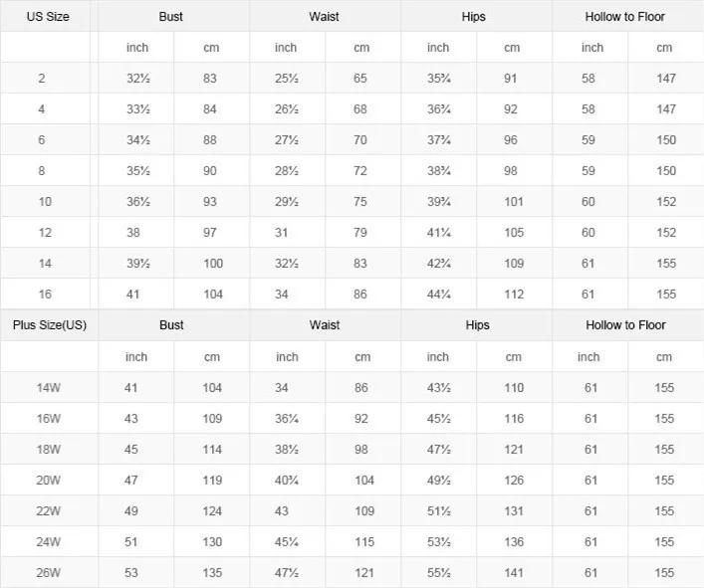This screenshot has height=588, width=704.
Task: Click the Hips header in Plus Size table
Action: 477,325
